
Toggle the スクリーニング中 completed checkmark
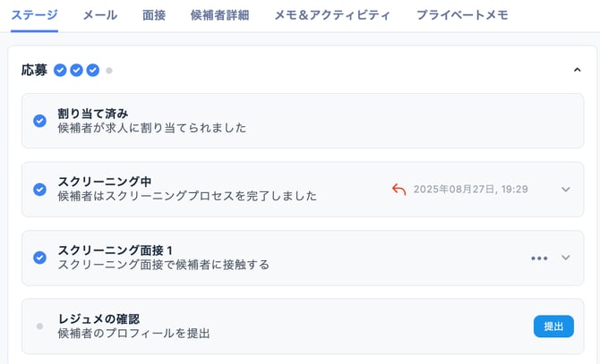coord(39,189)
